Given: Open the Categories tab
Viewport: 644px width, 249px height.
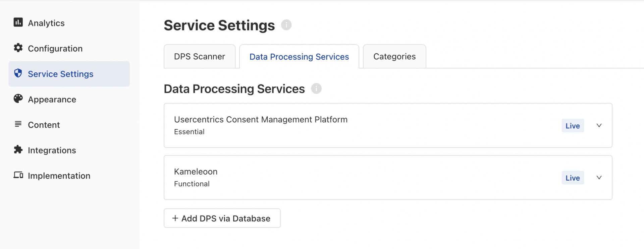Looking at the screenshot, I should click(394, 57).
